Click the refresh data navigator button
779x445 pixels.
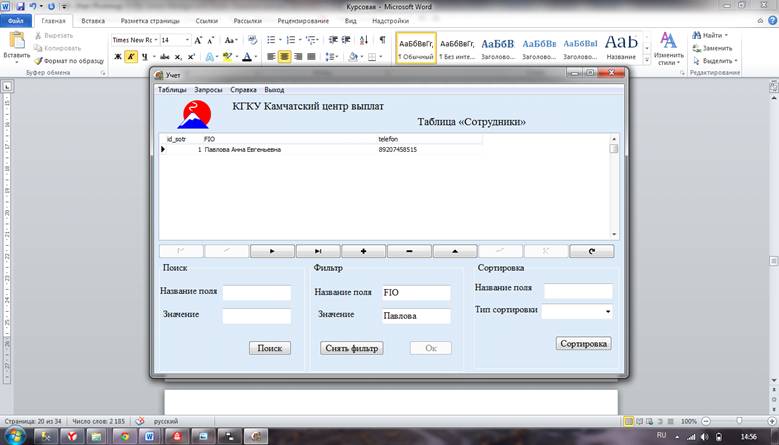pyautogui.click(x=591, y=252)
